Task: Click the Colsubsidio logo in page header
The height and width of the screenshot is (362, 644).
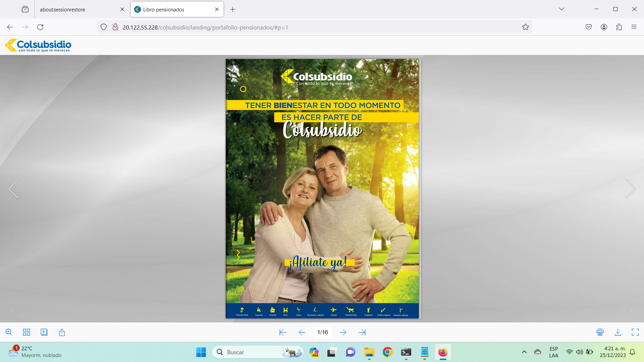Action: click(38, 45)
